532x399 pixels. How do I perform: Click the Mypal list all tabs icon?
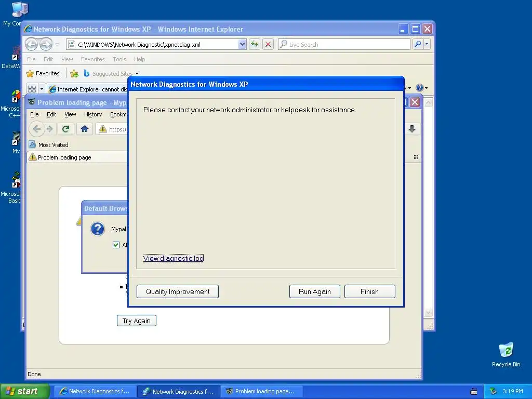[x=416, y=157]
